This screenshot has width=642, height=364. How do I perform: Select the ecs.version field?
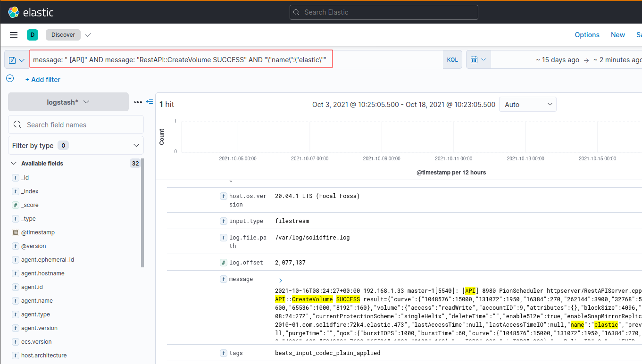(x=36, y=342)
